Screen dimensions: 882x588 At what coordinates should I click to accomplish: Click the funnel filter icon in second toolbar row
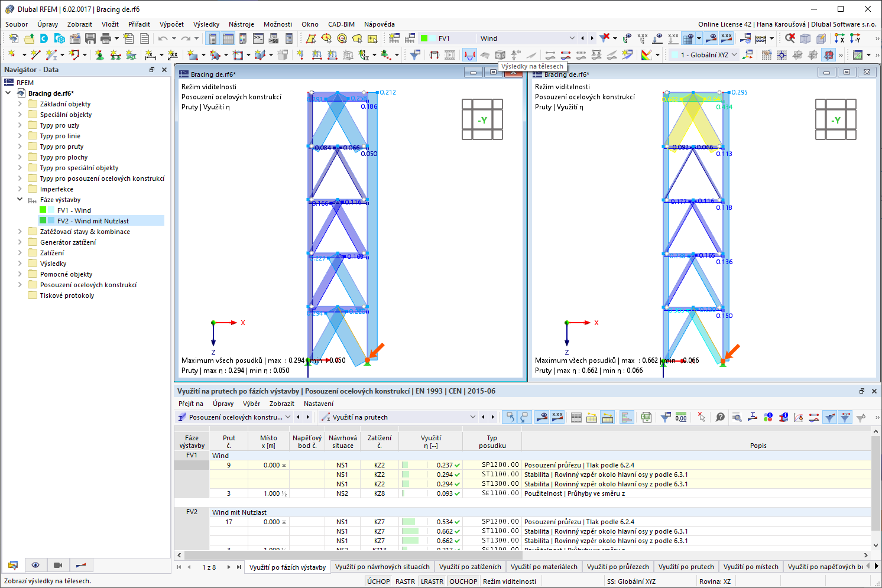416,55
